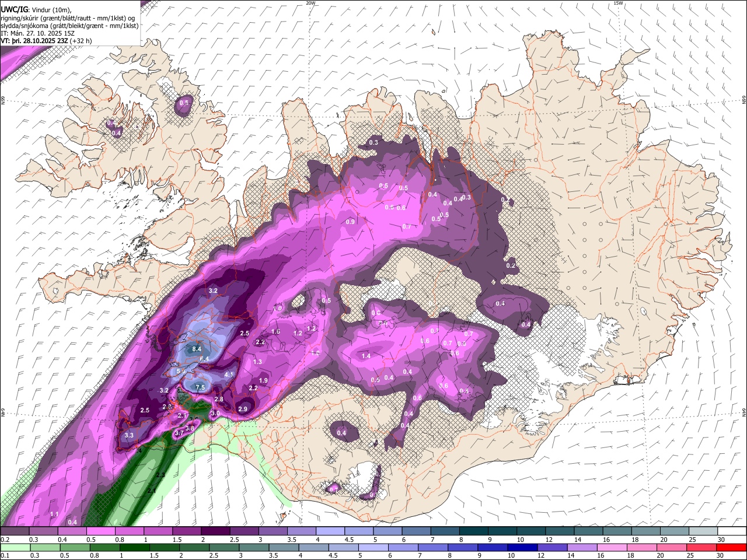Click the navy blue 10 swatch on the rain scale
The height and width of the screenshot is (560, 747).
point(522,547)
